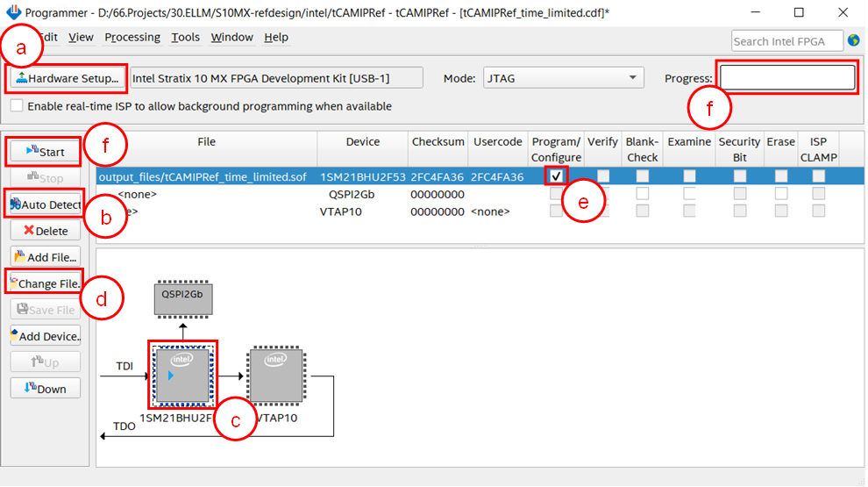Click the Checksum column header

438,142
